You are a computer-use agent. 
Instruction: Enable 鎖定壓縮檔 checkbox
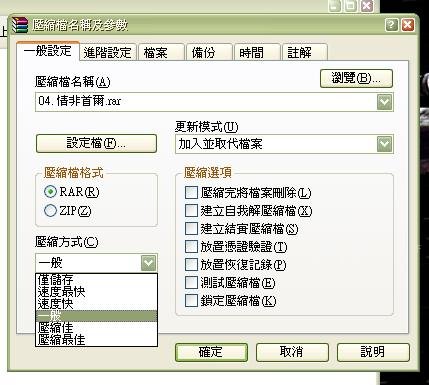191,301
